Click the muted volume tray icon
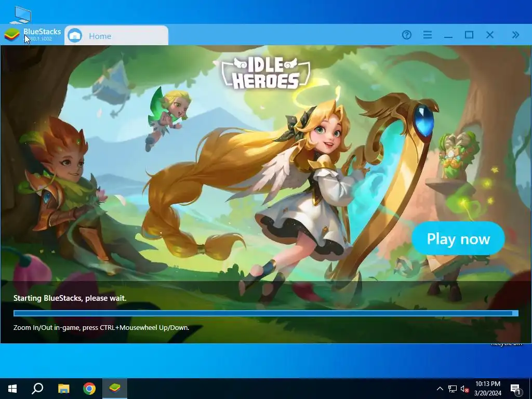The height and width of the screenshot is (399, 532). (x=464, y=389)
